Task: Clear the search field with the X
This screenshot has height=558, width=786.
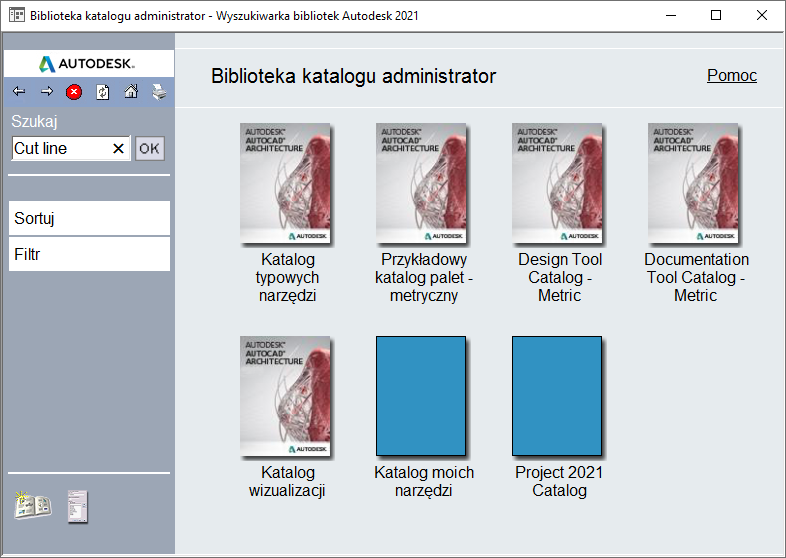Action: 118,148
